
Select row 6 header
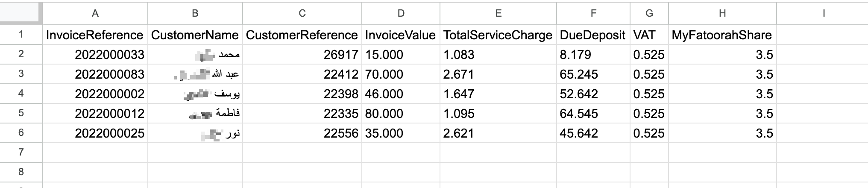pyautogui.click(x=21, y=133)
